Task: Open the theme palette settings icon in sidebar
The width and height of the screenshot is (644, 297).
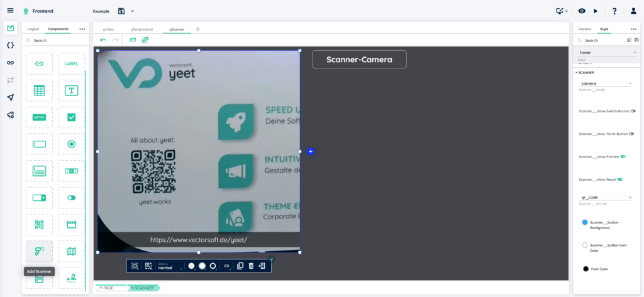Action: pyautogui.click(x=11, y=115)
